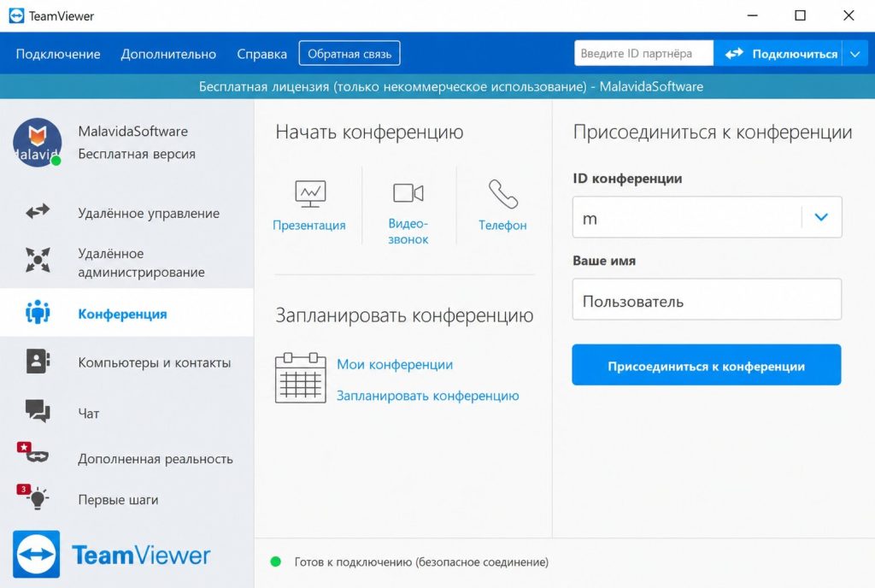Click the MalavidaSoftware profile avatar
Image resolution: width=875 pixels, height=588 pixels.
38,142
